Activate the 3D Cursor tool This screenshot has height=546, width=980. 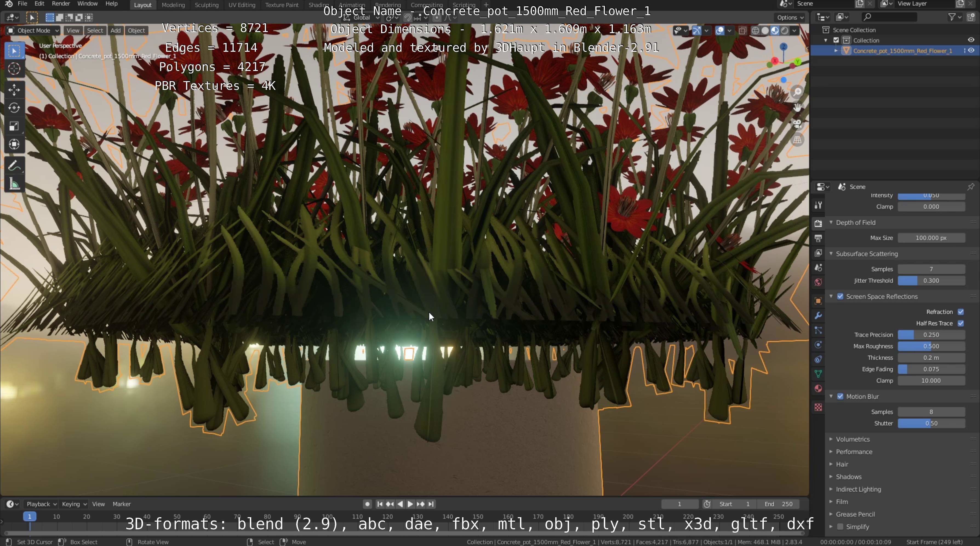coord(14,69)
